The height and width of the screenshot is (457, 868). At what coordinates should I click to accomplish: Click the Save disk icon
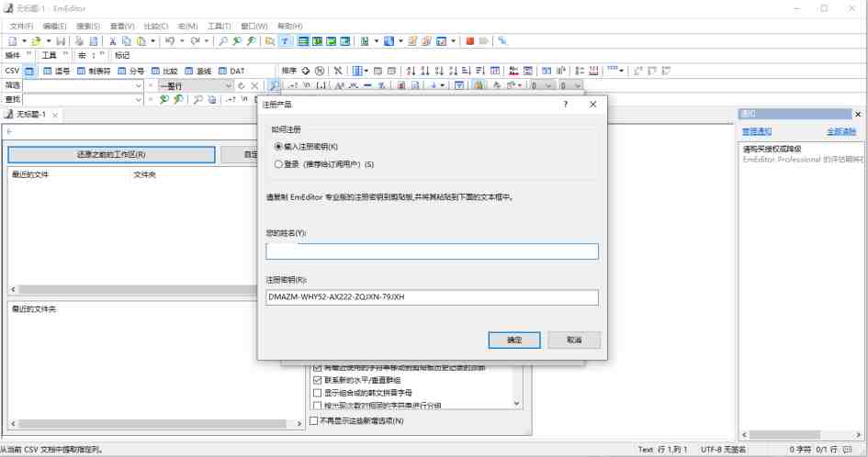[x=61, y=41]
